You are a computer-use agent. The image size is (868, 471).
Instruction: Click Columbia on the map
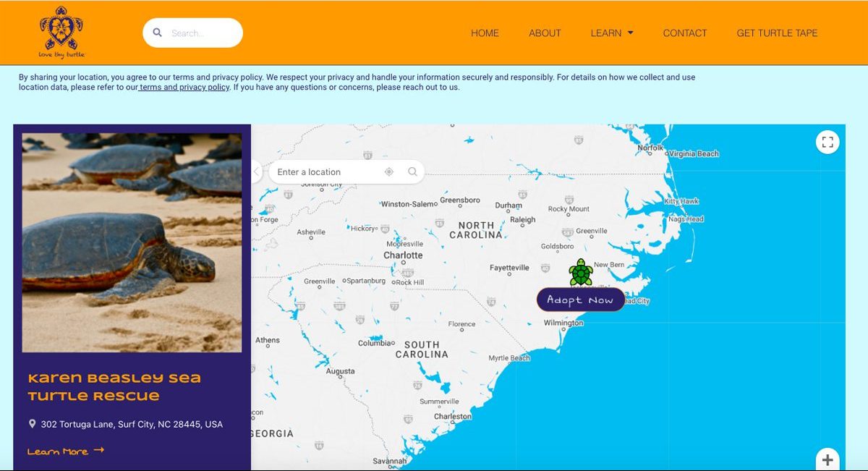coord(375,343)
